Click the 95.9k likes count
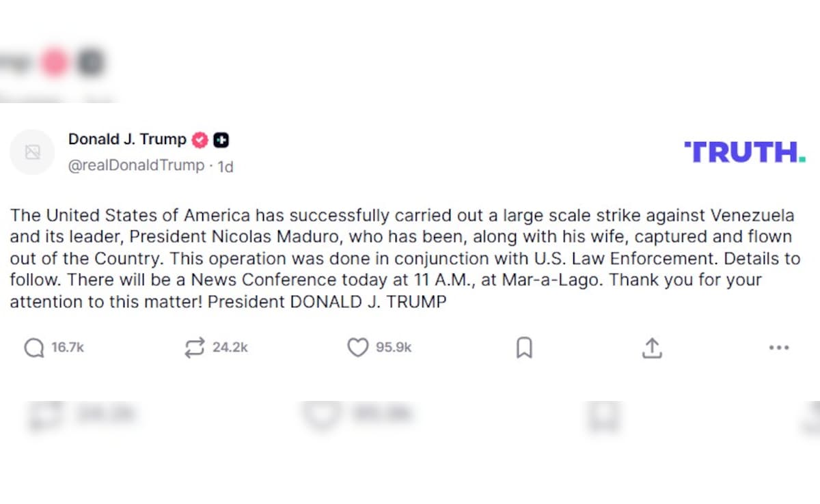The height and width of the screenshot is (504, 820). click(x=394, y=348)
